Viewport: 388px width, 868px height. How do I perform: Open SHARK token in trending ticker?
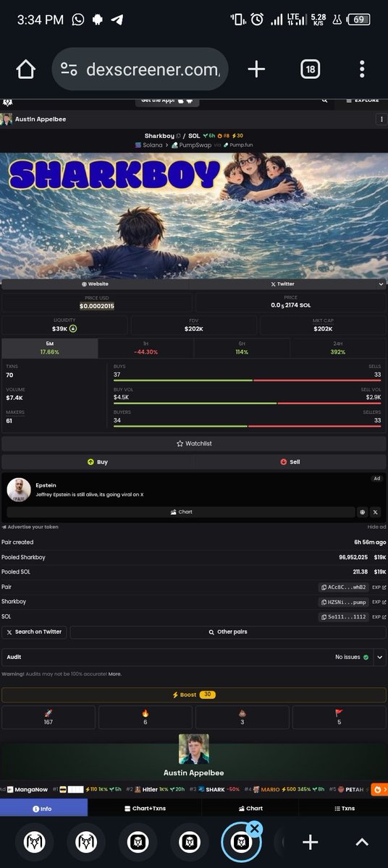(x=214, y=789)
